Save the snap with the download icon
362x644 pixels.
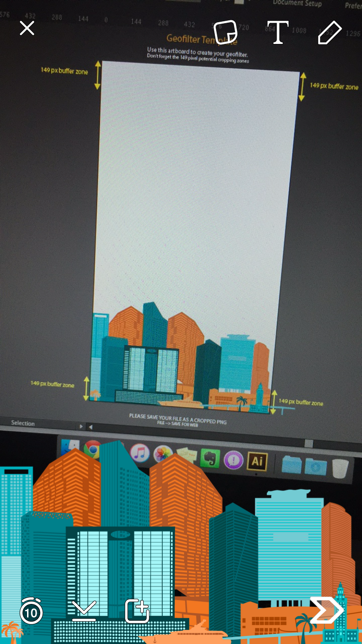tap(84, 611)
